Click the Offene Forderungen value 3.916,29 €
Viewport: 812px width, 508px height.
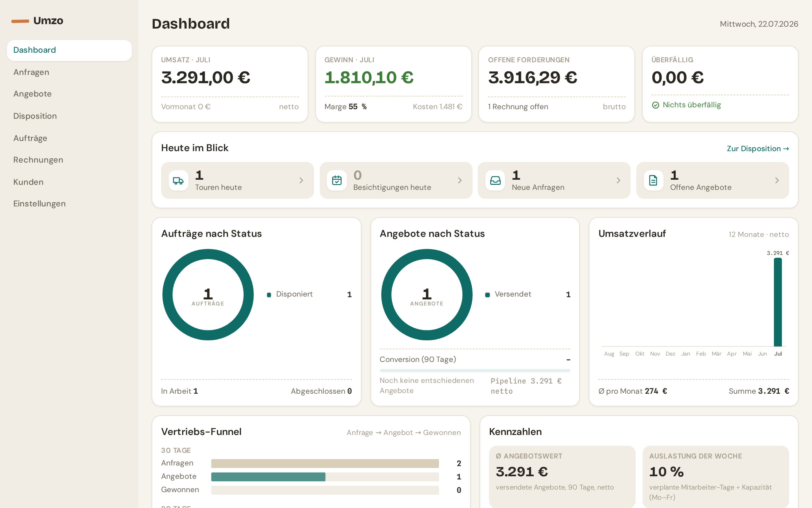pyautogui.click(x=533, y=77)
